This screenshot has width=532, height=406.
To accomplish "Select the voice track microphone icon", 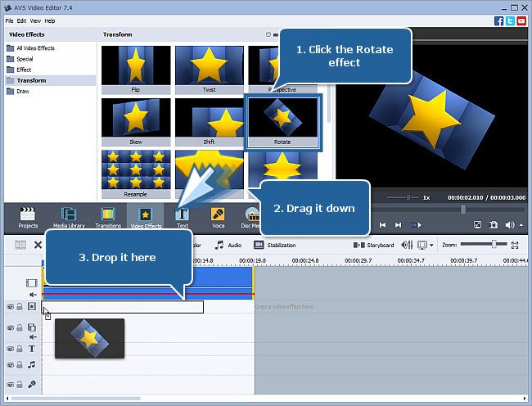I will (x=32, y=384).
